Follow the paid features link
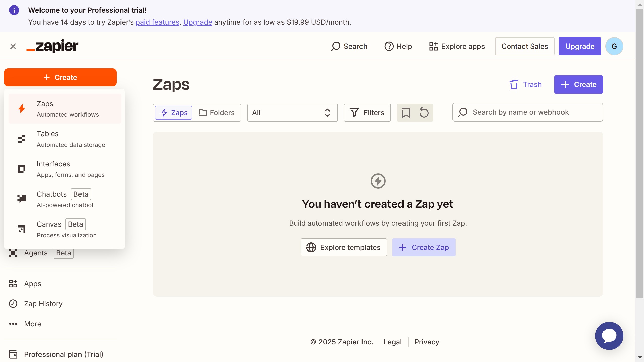 [157, 22]
